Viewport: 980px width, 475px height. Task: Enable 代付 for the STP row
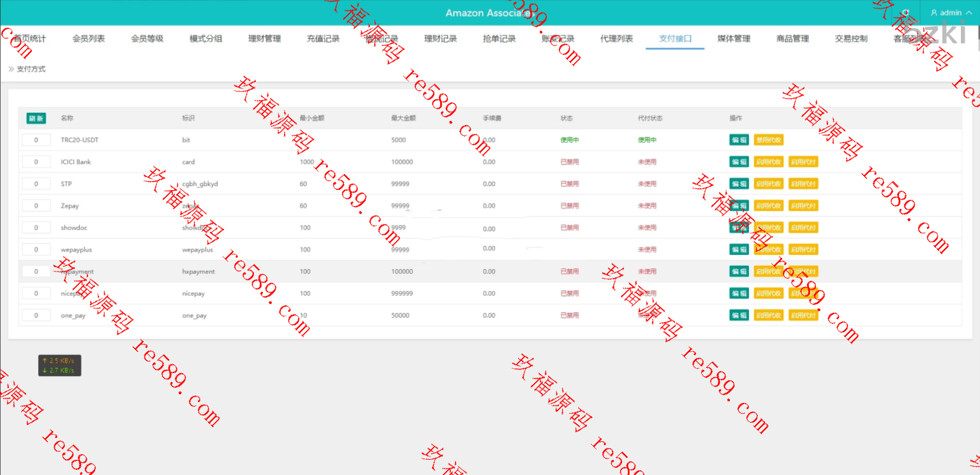coord(803,184)
